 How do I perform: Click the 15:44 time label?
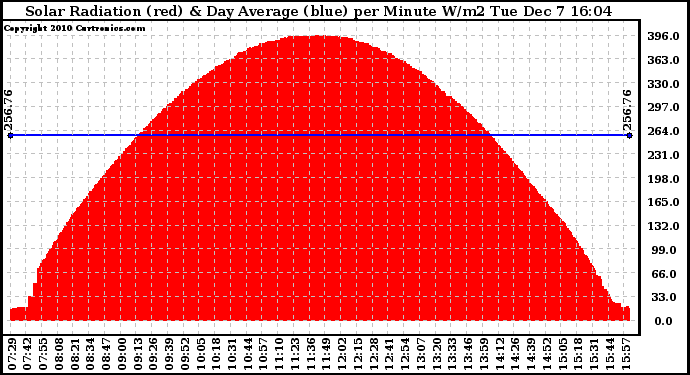[x=610, y=354]
